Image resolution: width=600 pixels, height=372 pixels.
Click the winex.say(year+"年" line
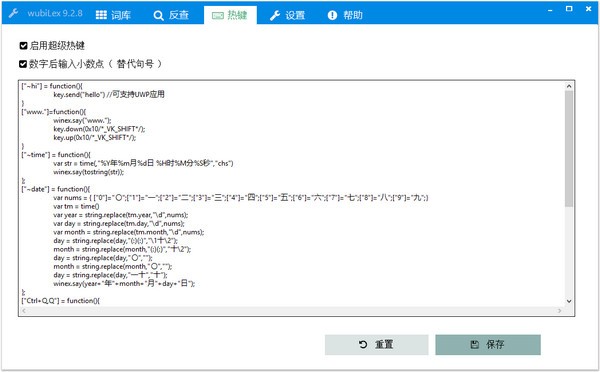pos(124,284)
